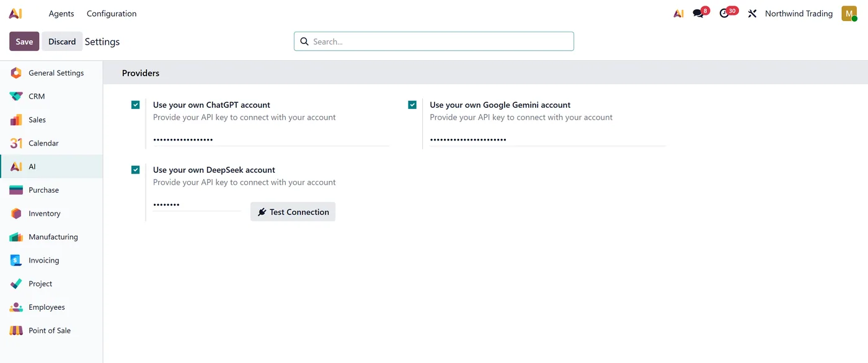This screenshot has width=868, height=363.
Task: Click the Calendar sidebar icon
Action: [16, 143]
